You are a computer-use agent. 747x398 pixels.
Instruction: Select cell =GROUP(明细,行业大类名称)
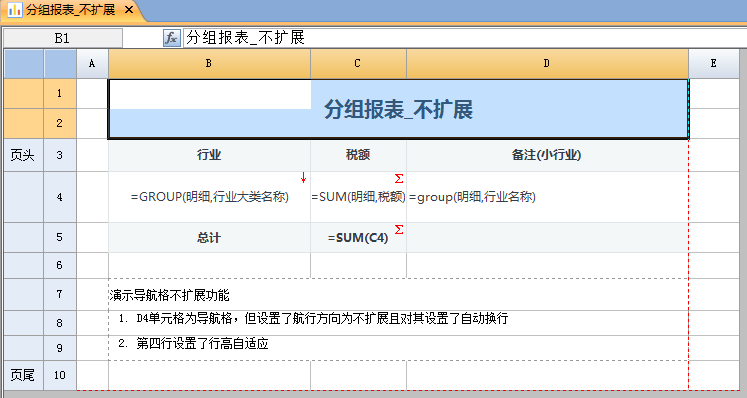click(209, 197)
